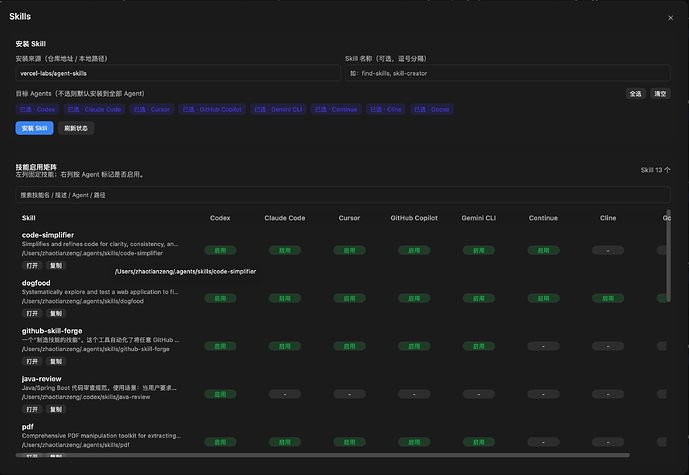
Task: Click the blue 安装 Skill button
Action: [x=34, y=128]
